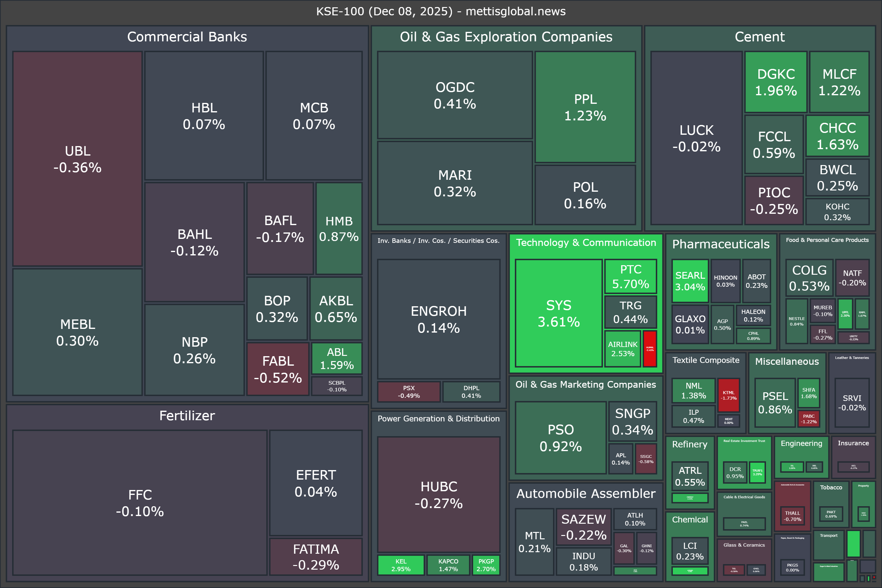Screen dimensions: 882x588
Task: Click the LUCK tile in Cement
Action: pos(696,138)
